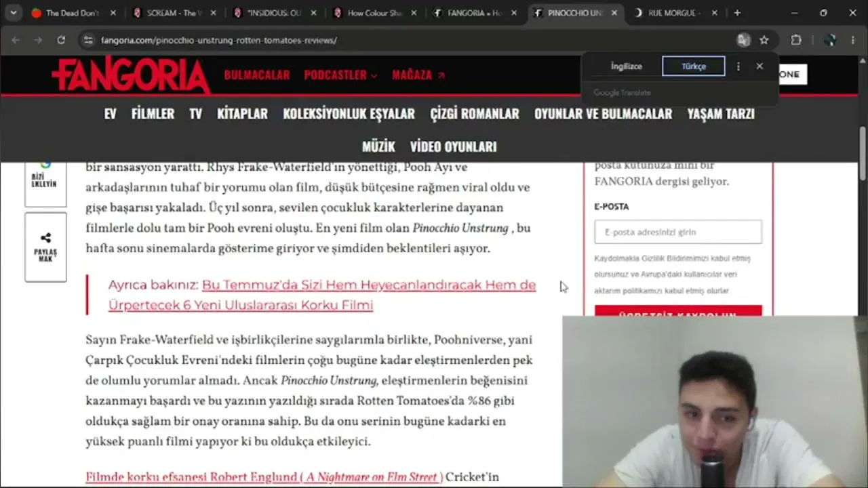This screenshot has width=868, height=488.
Task: Click the red ÜCRETSİZ KAYDOLUN button
Action: coord(678,311)
